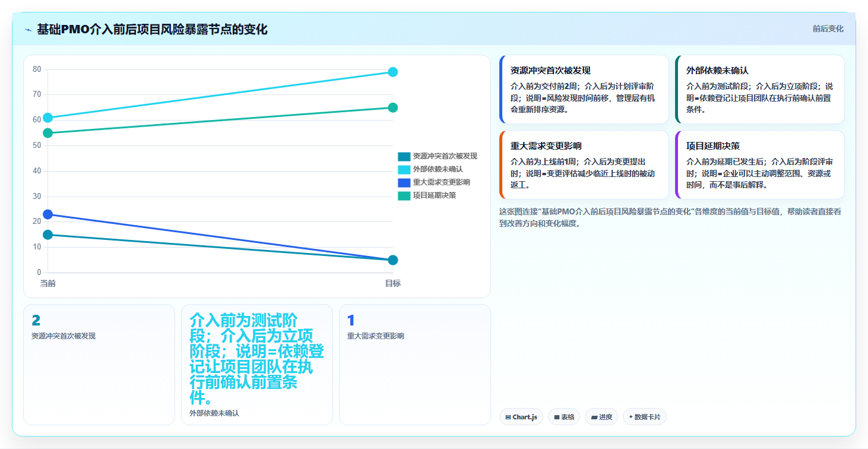Click 项目延期决策 data point at 当前 (55)
The height and width of the screenshot is (449, 868).
48,133
